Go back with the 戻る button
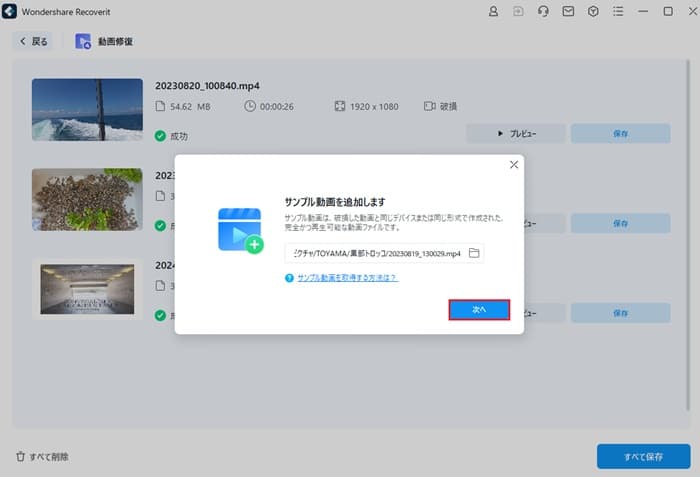 tap(33, 42)
